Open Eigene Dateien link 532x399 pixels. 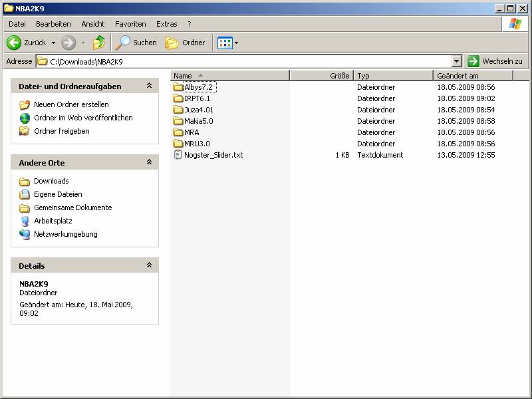click(58, 194)
